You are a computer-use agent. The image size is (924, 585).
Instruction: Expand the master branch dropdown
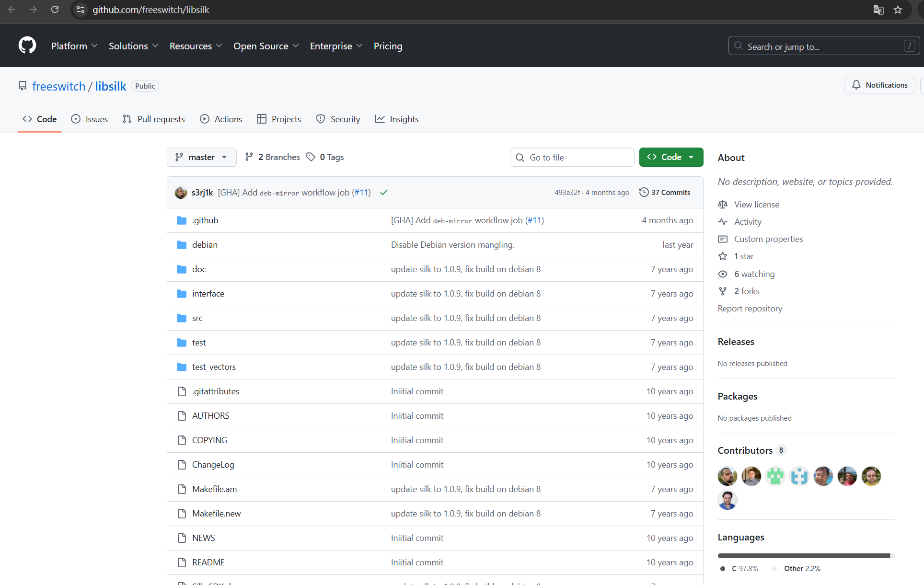pyautogui.click(x=201, y=157)
